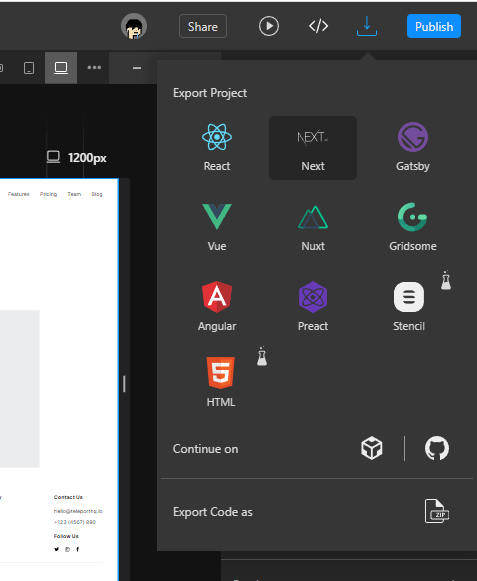Viewport: 477px width, 581px height.
Task: Toggle the export download icon
Action: point(367,26)
